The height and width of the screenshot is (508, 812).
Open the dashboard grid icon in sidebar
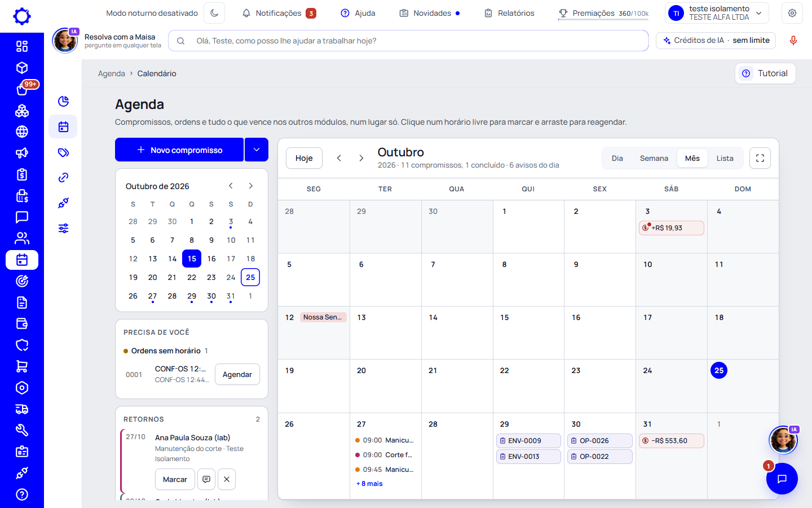click(x=22, y=46)
